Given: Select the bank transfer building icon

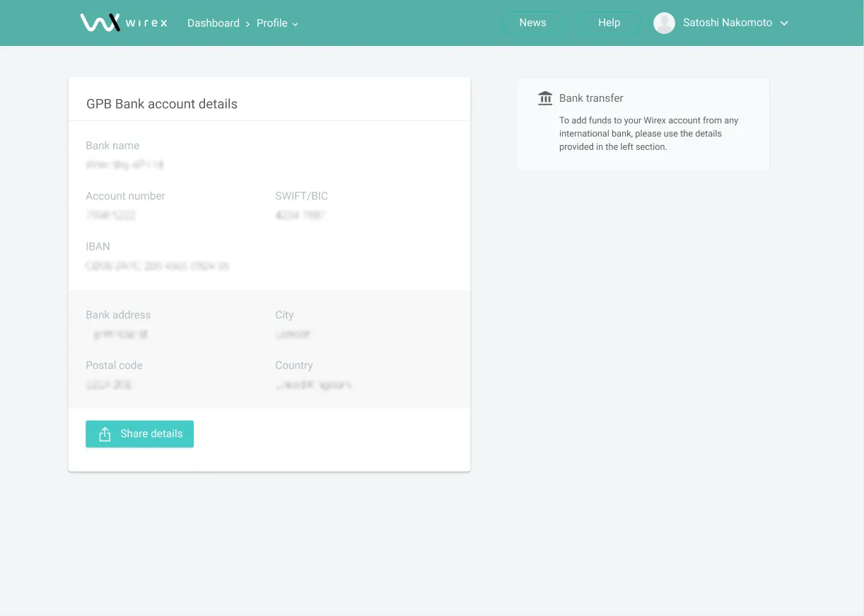Looking at the screenshot, I should [545, 98].
